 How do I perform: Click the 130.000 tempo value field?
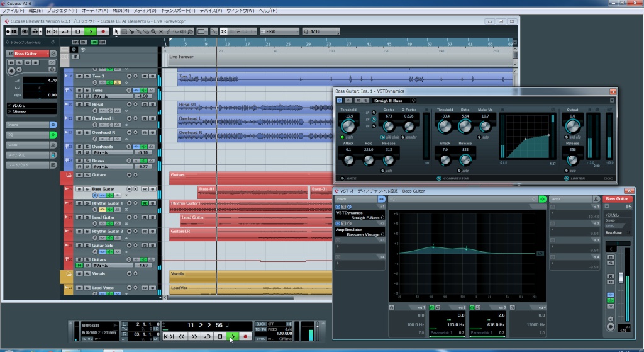click(284, 334)
